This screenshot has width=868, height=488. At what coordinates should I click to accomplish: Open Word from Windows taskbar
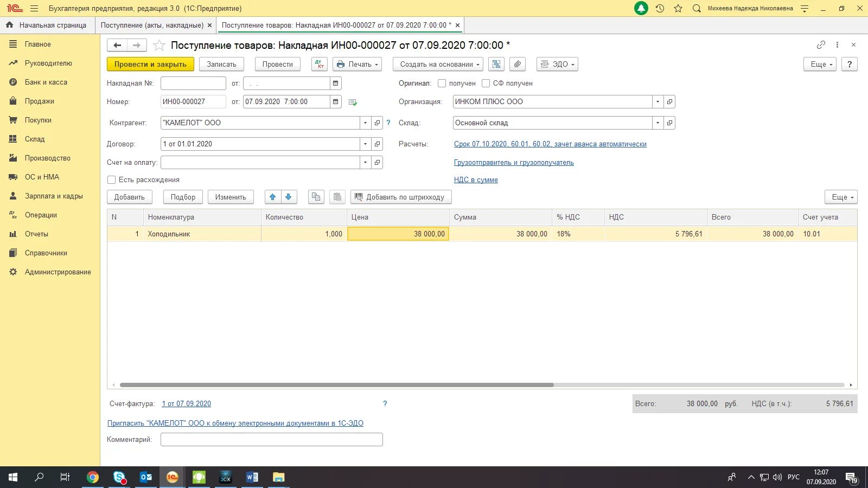click(x=252, y=477)
